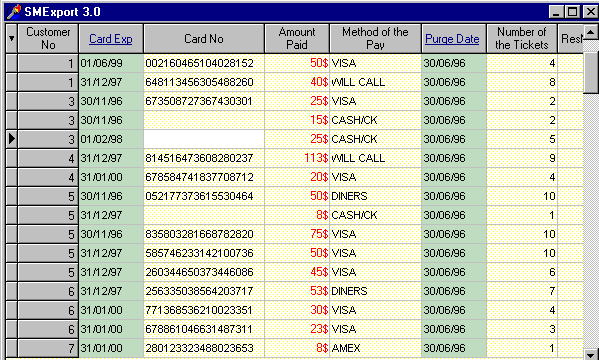Select the Method of the Pay header
599x360 pixels.
click(375, 38)
